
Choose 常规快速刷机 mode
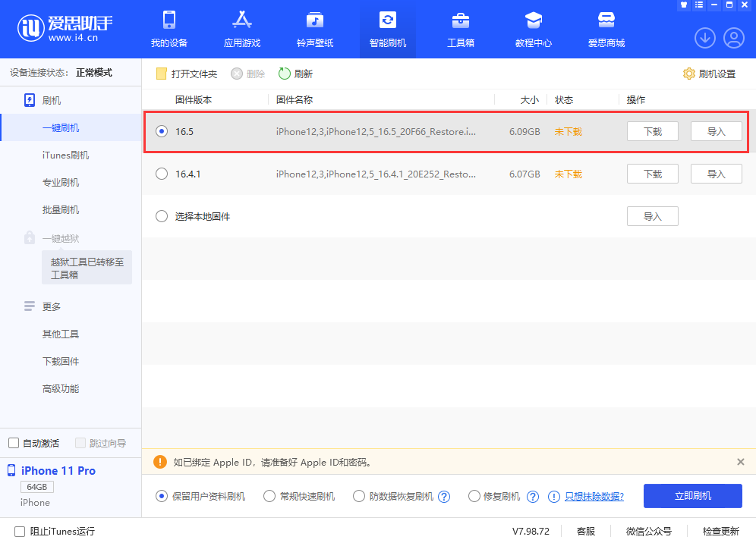[269, 496]
